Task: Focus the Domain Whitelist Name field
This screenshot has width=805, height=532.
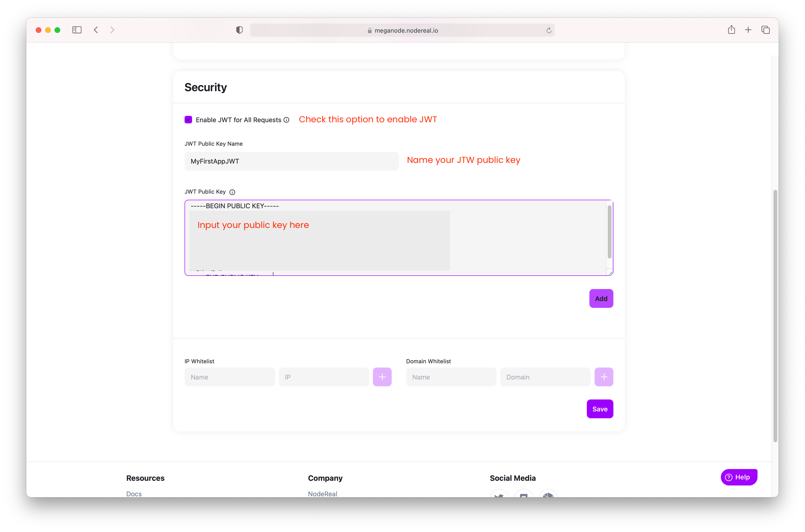Action: [x=451, y=377]
